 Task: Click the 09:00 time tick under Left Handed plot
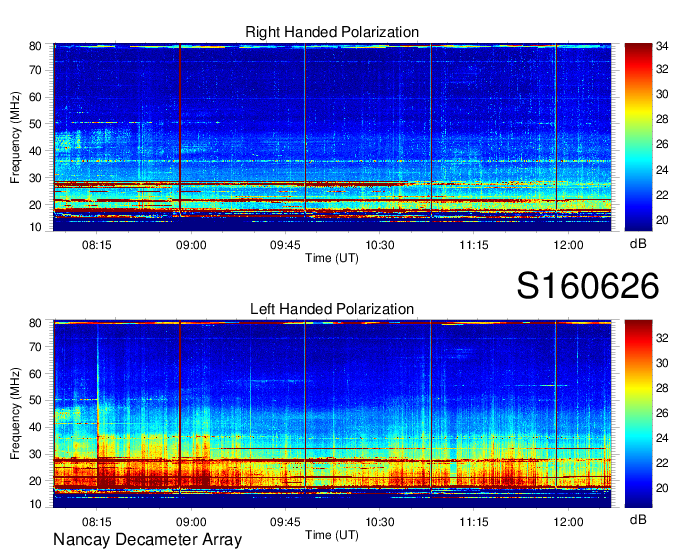[x=191, y=522]
